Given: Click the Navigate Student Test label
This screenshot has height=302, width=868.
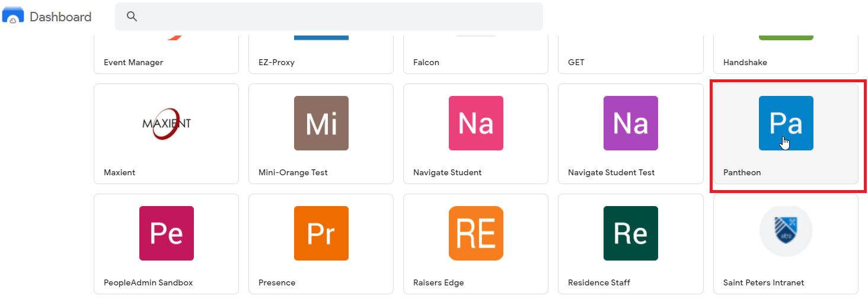Looking at the screenshot, I should coord(611,172).
